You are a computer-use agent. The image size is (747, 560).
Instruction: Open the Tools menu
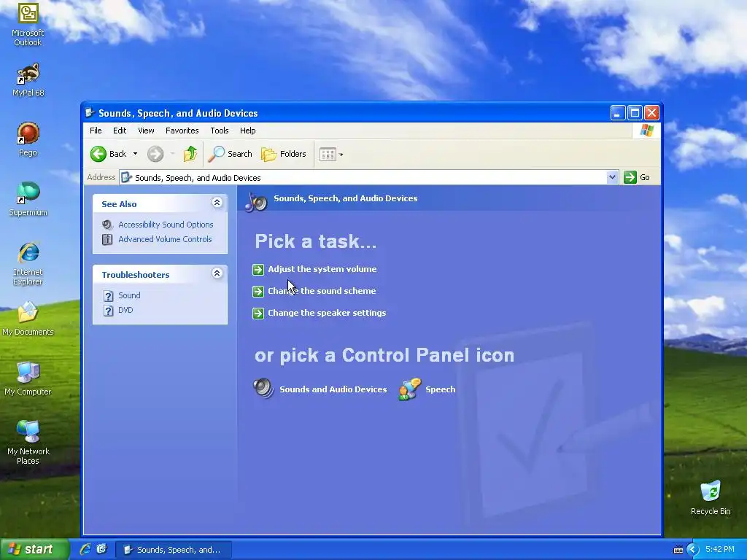point(220,131)
